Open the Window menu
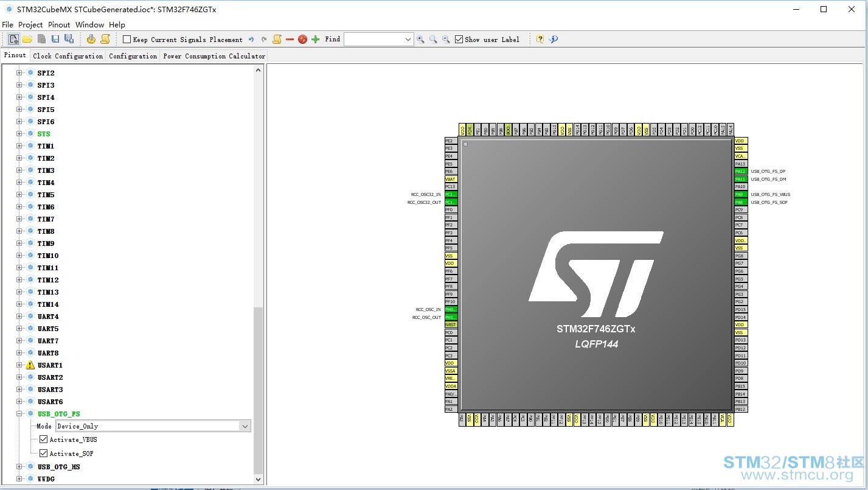Screen dimensions: 868x490 pyautogui.click(x=89, y=25)
